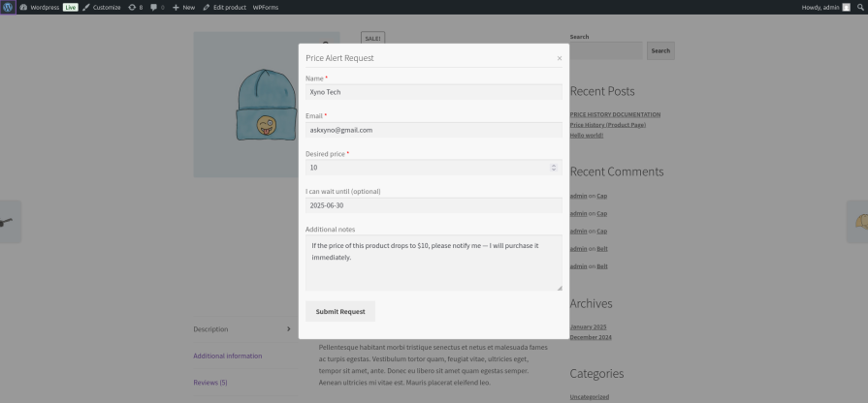Click the New plus item in admin bar

click(183, 7)
